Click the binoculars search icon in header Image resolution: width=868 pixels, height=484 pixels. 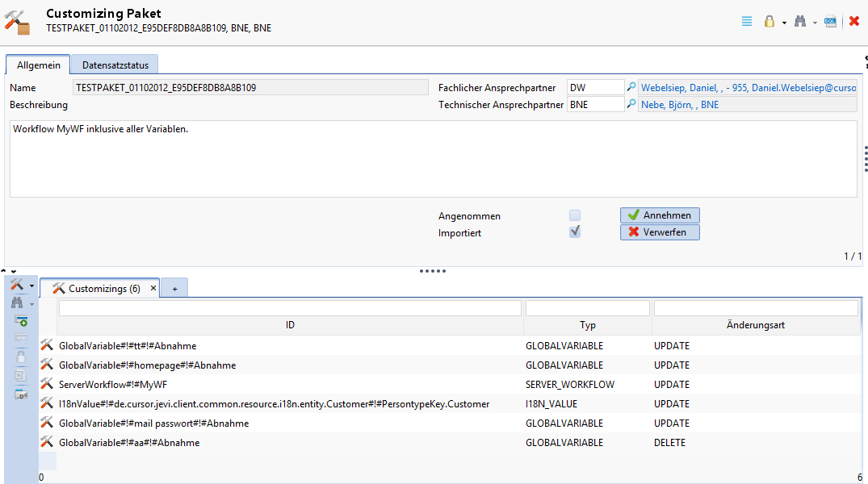click(800, 22)
